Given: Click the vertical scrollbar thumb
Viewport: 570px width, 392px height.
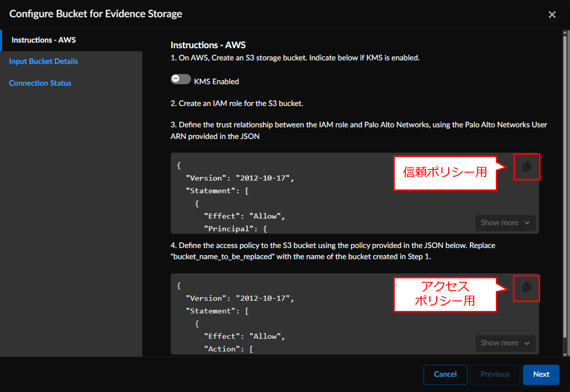Looking at the screenshot, I should (565, 187).
